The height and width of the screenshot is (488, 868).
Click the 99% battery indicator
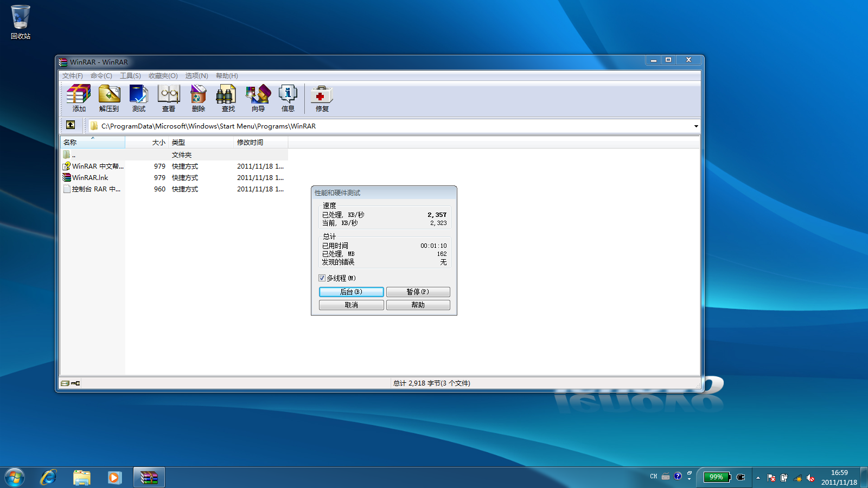717,477
